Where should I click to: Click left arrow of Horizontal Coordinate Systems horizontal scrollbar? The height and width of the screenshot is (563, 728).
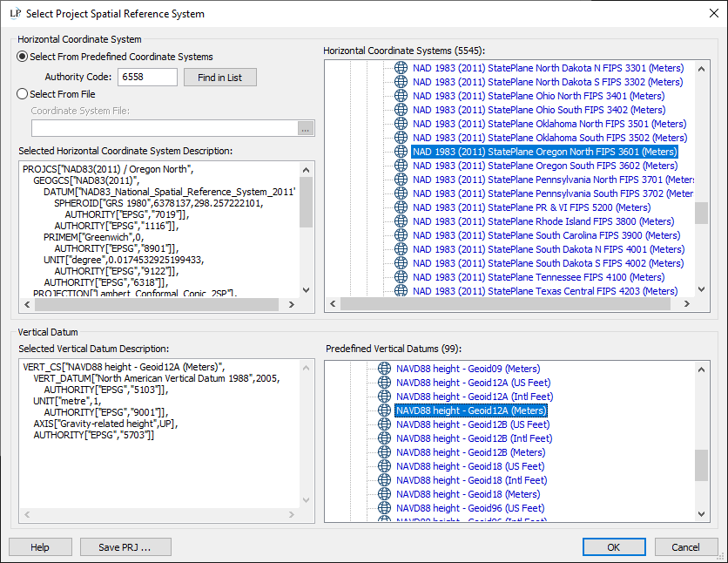333,304
